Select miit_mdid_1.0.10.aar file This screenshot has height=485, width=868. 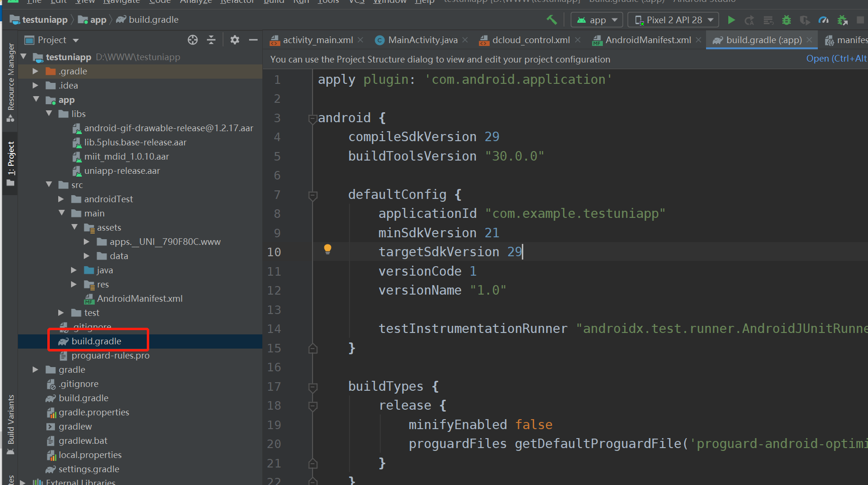[126, 156]
